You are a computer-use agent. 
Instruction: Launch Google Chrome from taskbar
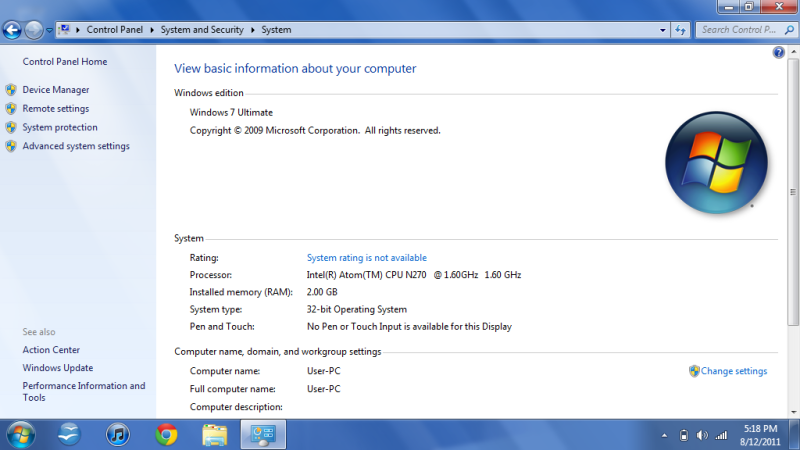166,435
